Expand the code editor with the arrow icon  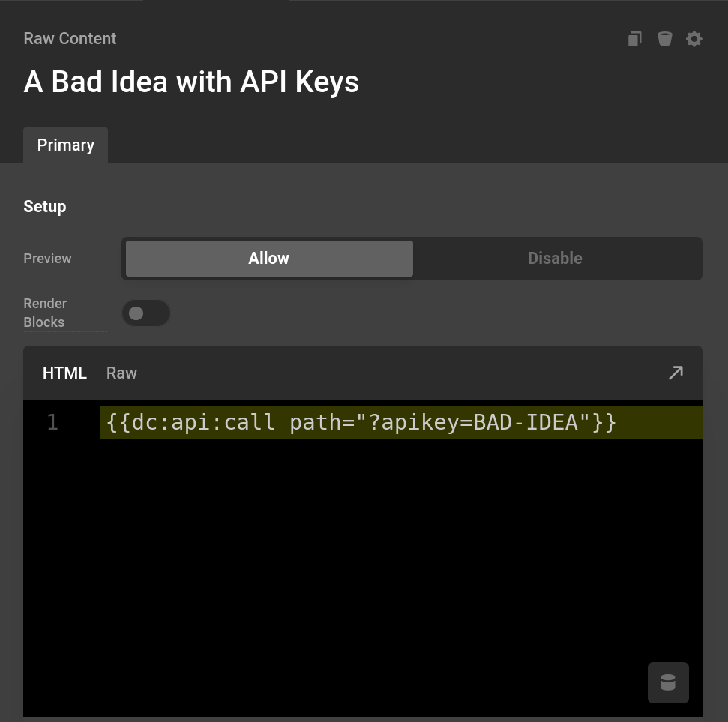pyautogui.click(x=675, y=373)
